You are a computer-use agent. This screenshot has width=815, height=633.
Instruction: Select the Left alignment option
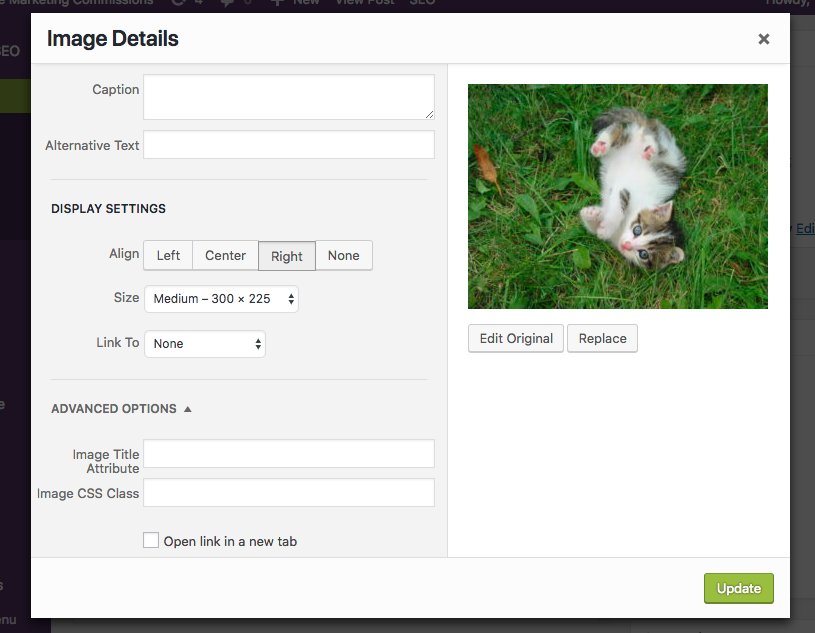pos(167,256)
